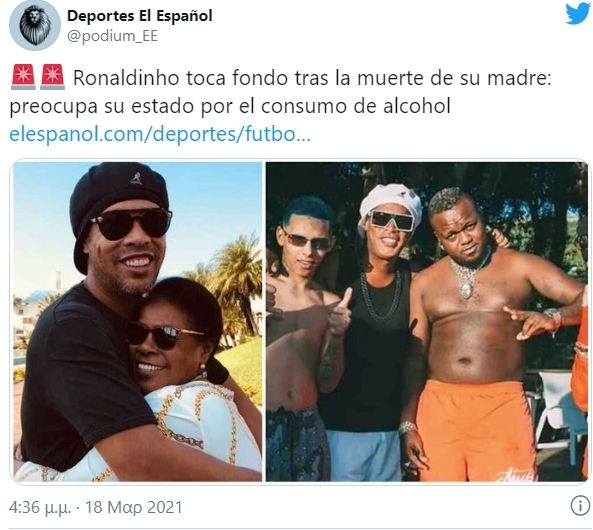Open the tweet info circle icon
The width and height of the screenshot is (593, 530).
coord(580,506)
